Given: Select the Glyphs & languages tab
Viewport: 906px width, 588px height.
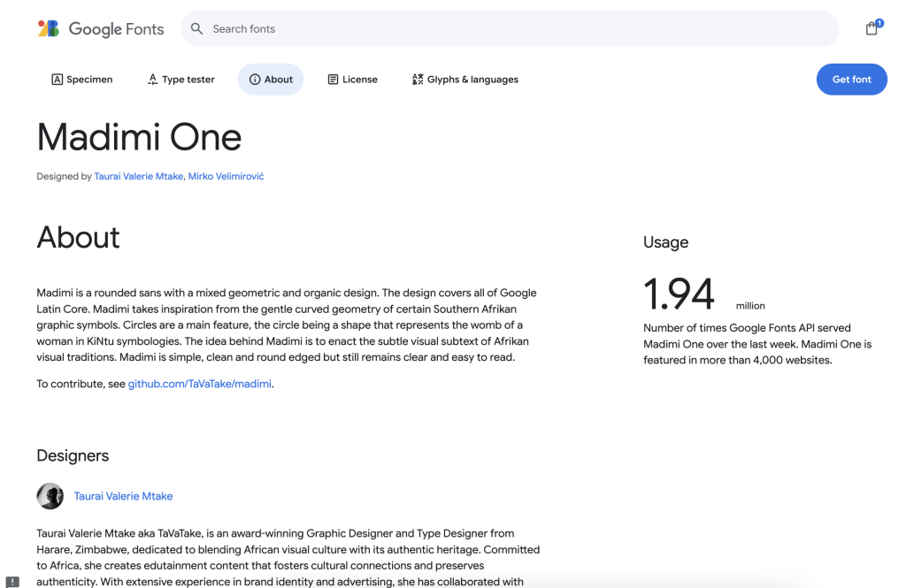Looking at the screenshot, I should [x=472, y=80].
